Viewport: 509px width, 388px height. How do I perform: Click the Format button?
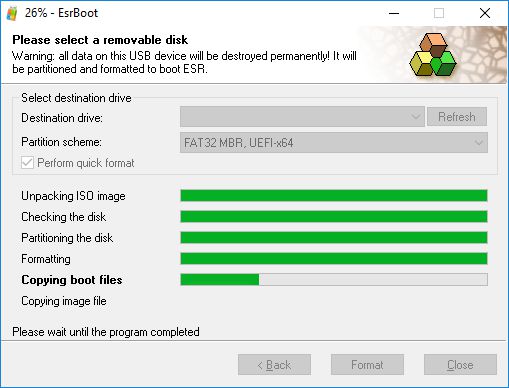tap(367, 365)
